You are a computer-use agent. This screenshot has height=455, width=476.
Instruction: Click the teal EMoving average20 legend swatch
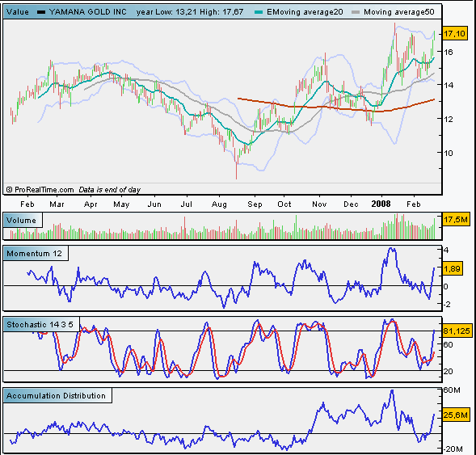pyautogui.click(x=259, y=12)
